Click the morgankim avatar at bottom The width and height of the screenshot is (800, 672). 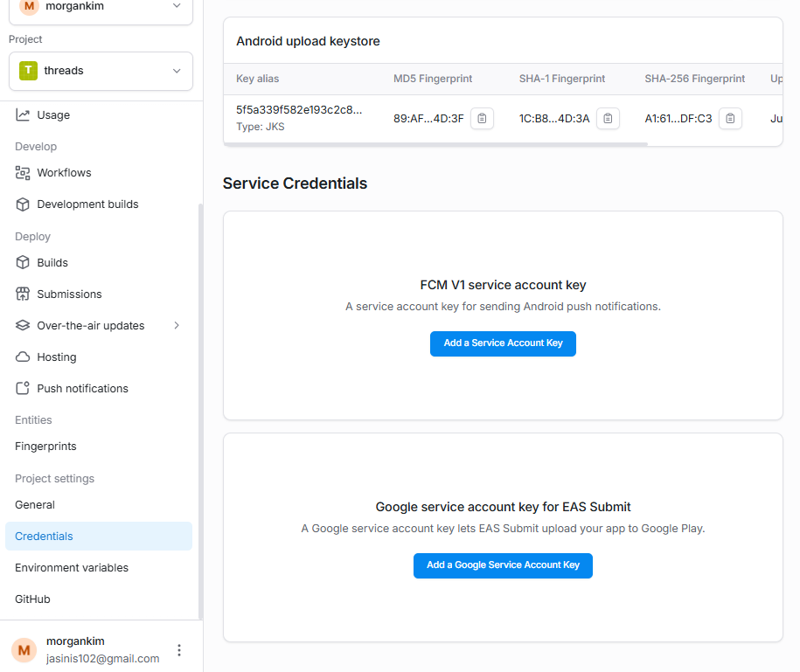pos(24,650)
